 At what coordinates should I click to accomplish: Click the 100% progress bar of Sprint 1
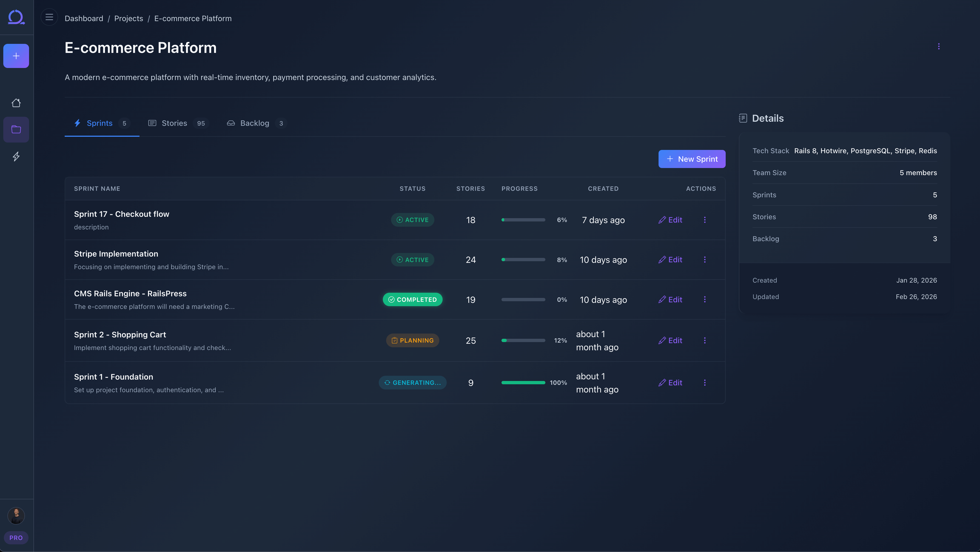point(523,382)
